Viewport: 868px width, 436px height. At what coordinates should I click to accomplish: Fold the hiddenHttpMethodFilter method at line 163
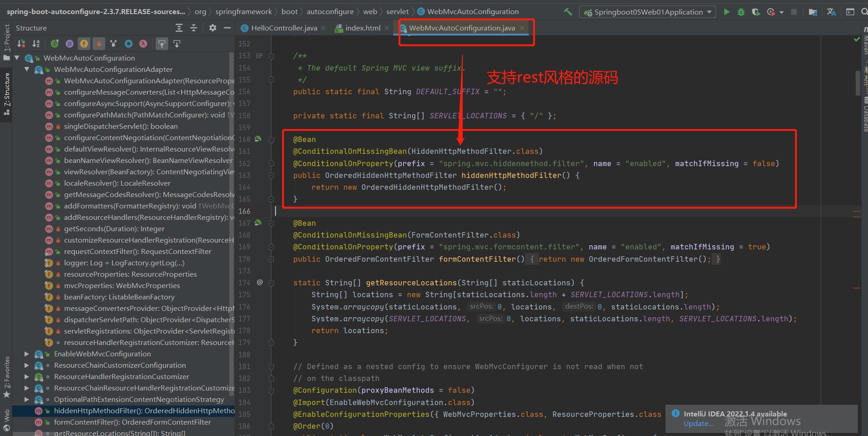(x=271, y=175)
